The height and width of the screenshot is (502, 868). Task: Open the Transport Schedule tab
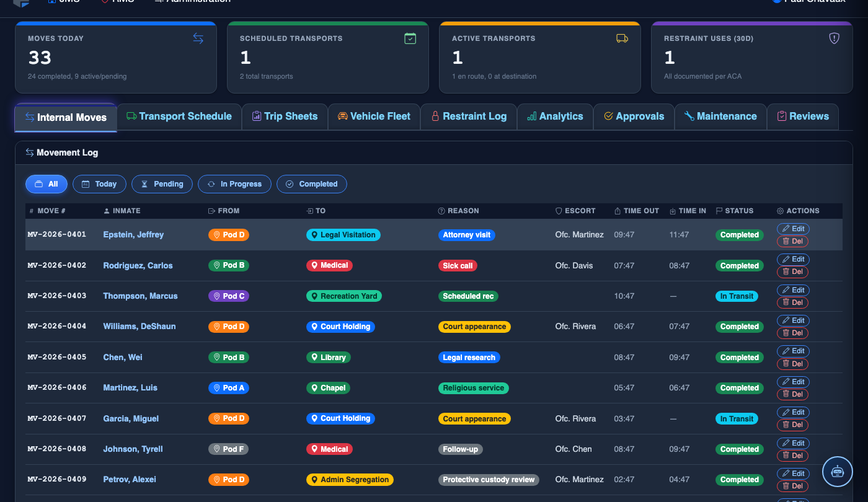(x=179, y=116)
